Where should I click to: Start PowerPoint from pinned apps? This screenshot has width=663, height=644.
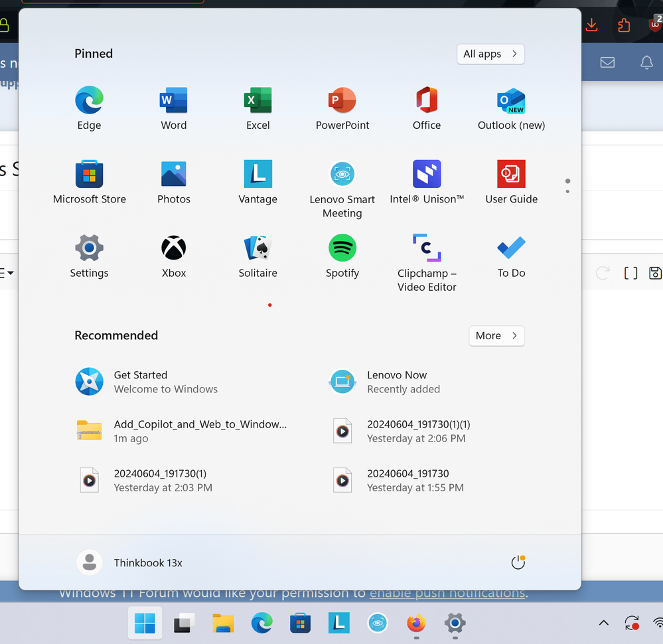(342, 108)
